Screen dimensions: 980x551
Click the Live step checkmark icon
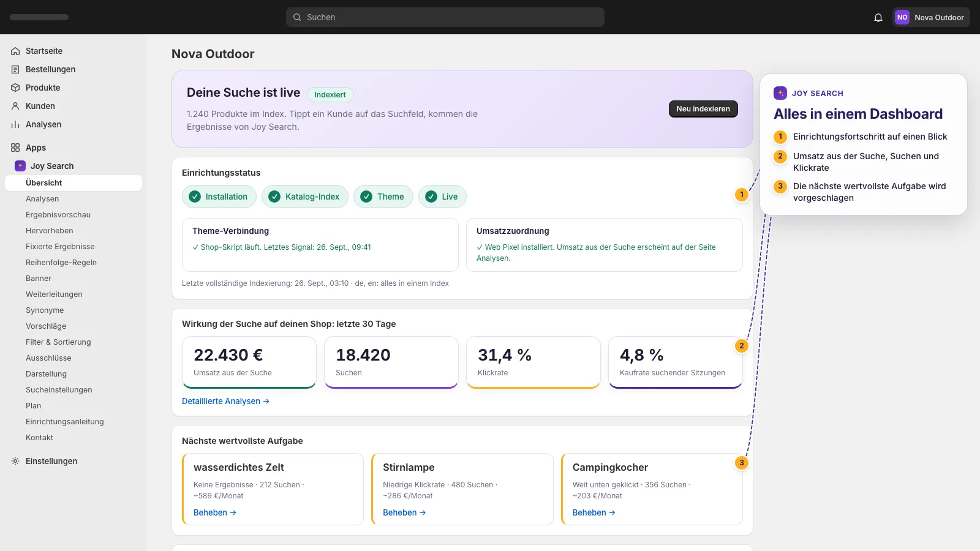[431, 197]
